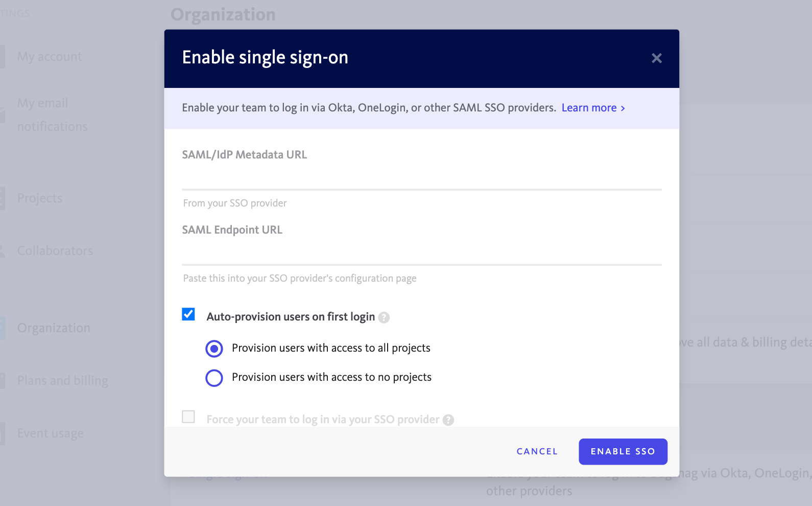
Task: Select Organization in the settings sidebar
Action: (54, 328)
